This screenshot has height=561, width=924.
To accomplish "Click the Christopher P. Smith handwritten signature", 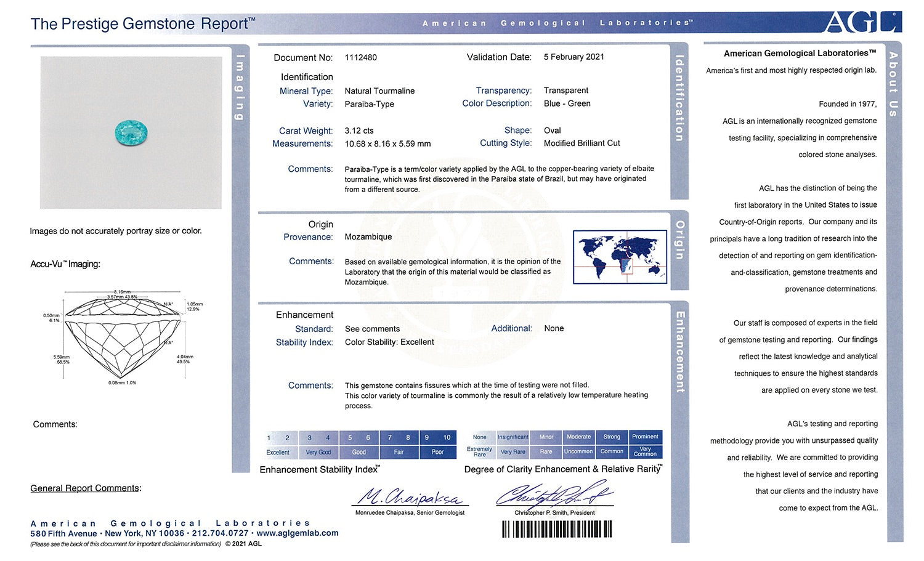I will [x=555, y=494].
